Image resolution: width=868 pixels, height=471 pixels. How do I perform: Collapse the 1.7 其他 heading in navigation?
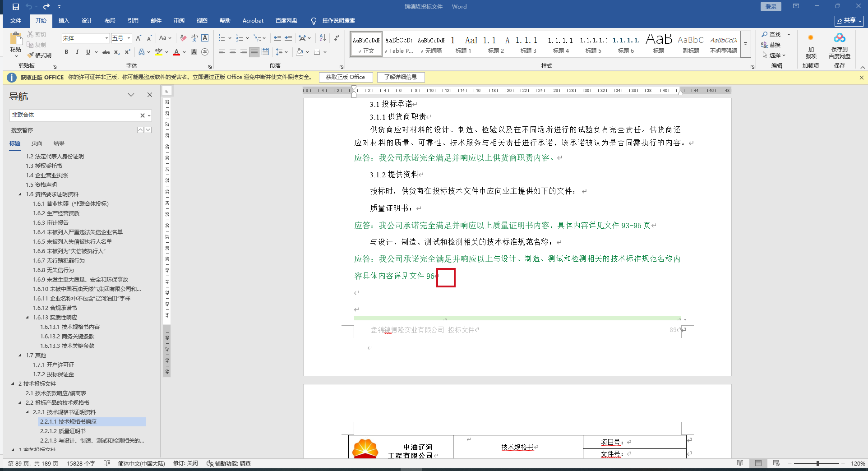pyautogui.click(x=20, y=356)
